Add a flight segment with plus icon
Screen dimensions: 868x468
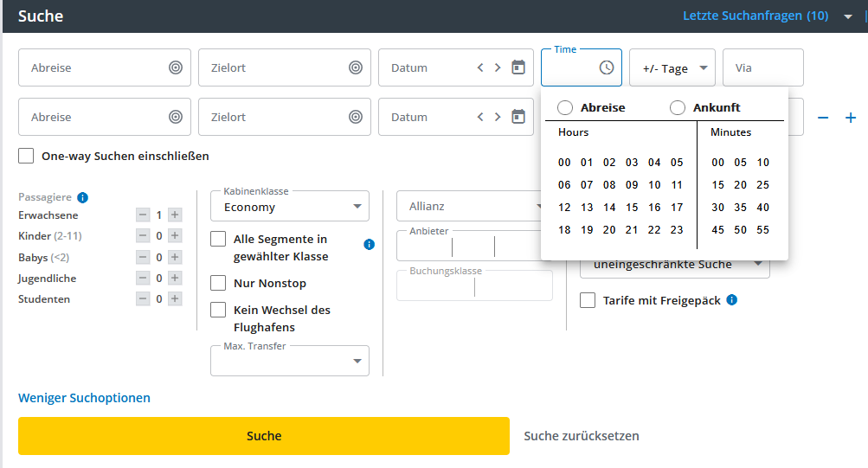click(850, 118)
